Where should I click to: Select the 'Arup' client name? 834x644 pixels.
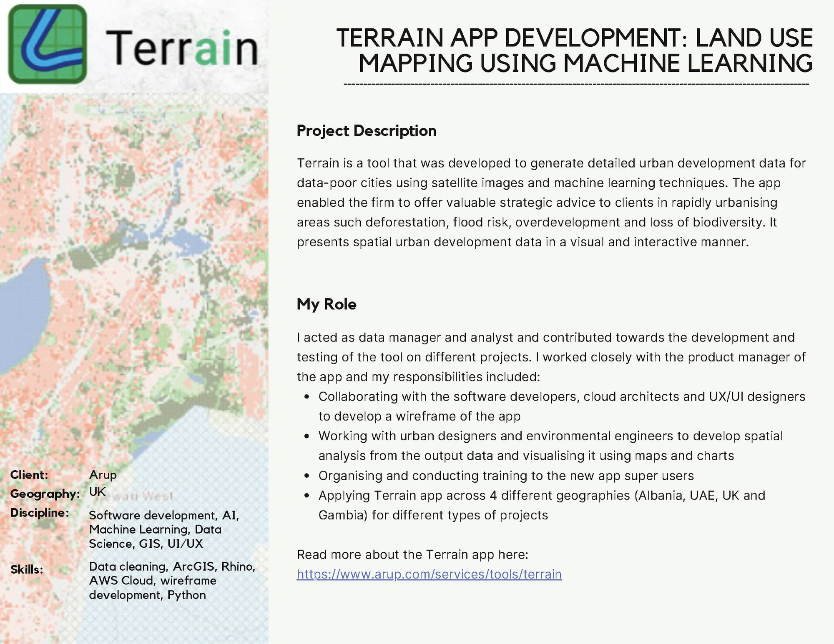click(x=103, y=475)
